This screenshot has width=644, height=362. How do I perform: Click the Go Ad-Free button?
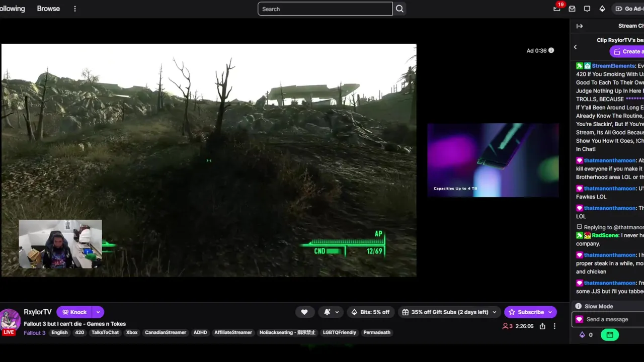(629, 9)
